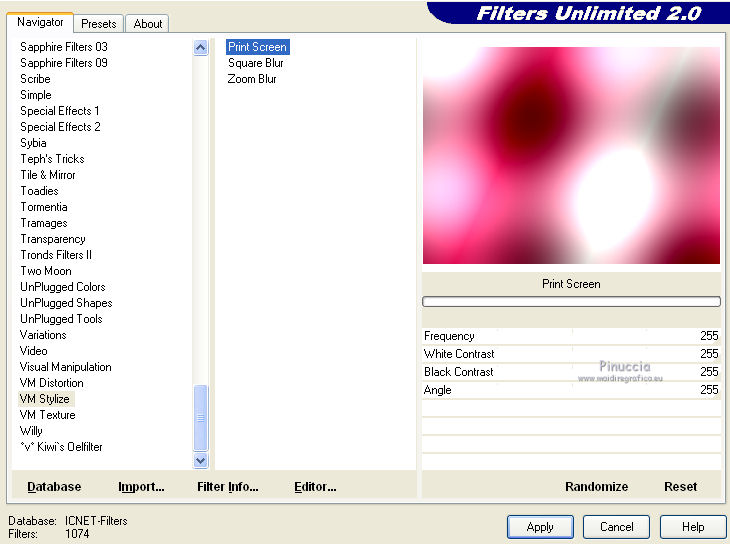Open Help
The width and height of the screenshot is (730, 544).
pos(693,527)
